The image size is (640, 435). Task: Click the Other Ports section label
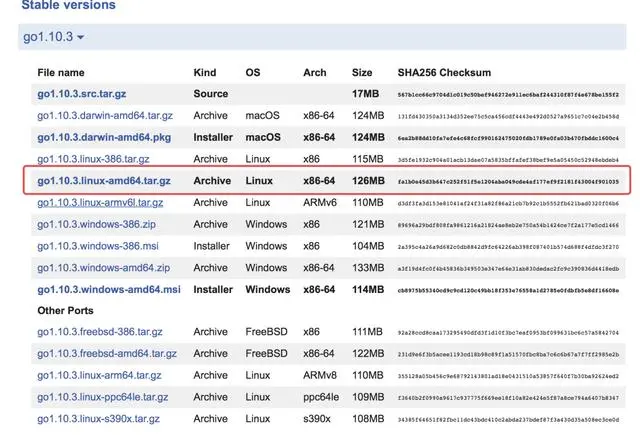point(65,311)
